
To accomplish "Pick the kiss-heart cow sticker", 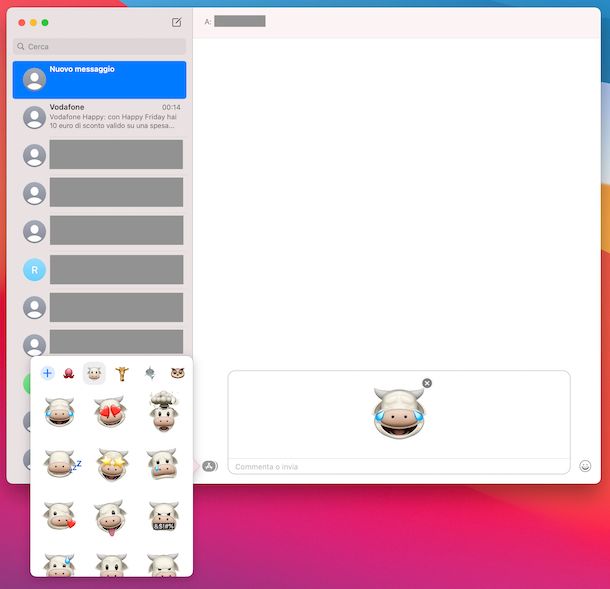I will pos(59,515).
